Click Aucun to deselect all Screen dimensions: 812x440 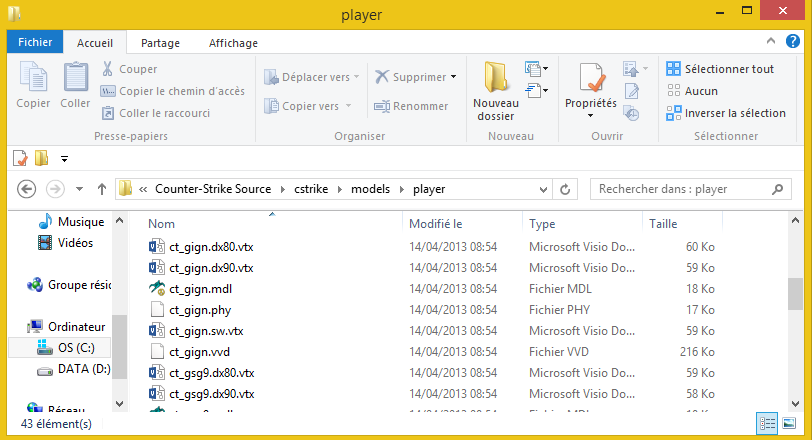(692, 91)
